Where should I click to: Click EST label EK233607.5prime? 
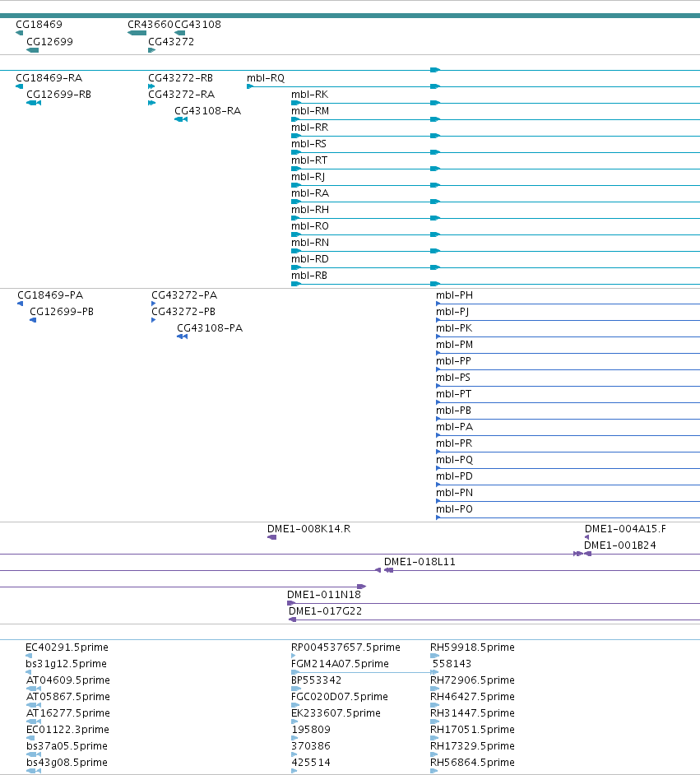(x=336, y=712)
